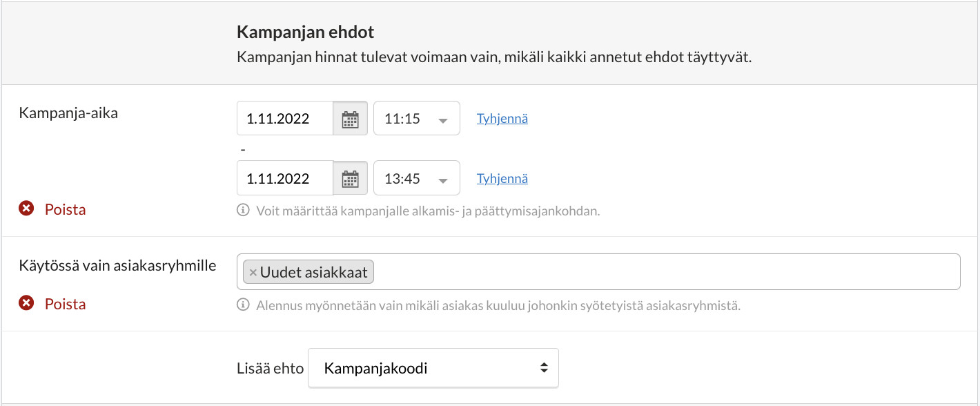Click the arrow on the 11:15 time selector
Image resolution: width=980 pixels, height=406 pixels.
click(x=443, y=119)
